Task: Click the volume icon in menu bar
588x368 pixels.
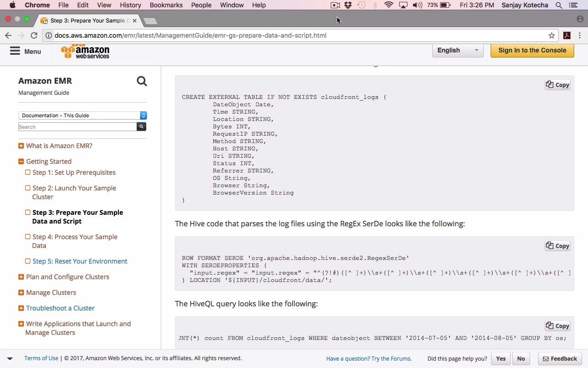Action: point(417,5)
